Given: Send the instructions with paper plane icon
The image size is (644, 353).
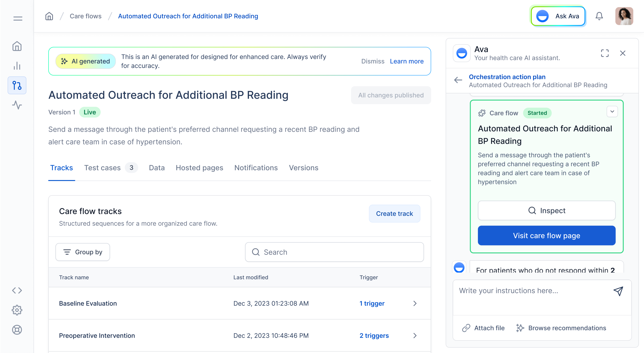Looking at the screenshot, I should point(618,291).
